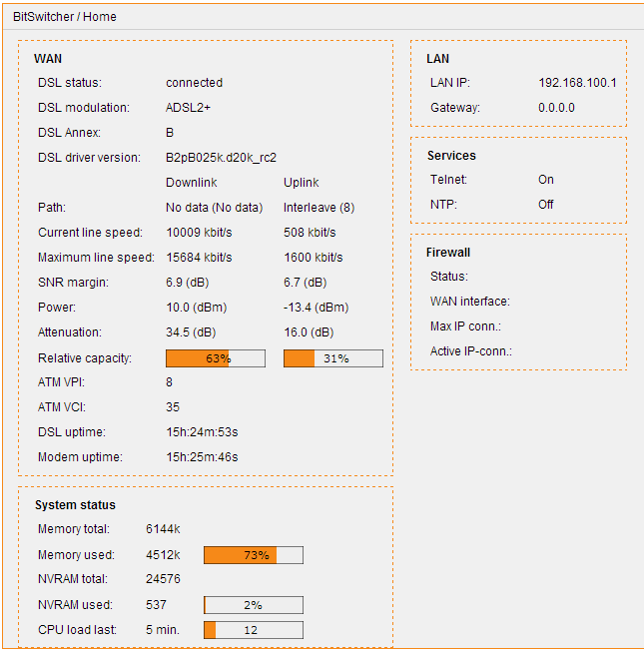The height and width of the screenshot is (651, 644).
Task: Click the Gateway label
Action: (x=455, y=108)
